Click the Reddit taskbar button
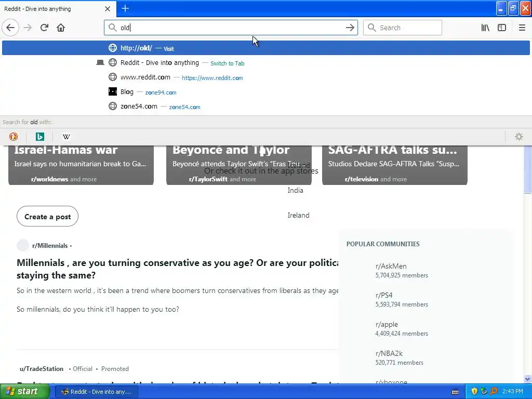 tap(96, 392)
